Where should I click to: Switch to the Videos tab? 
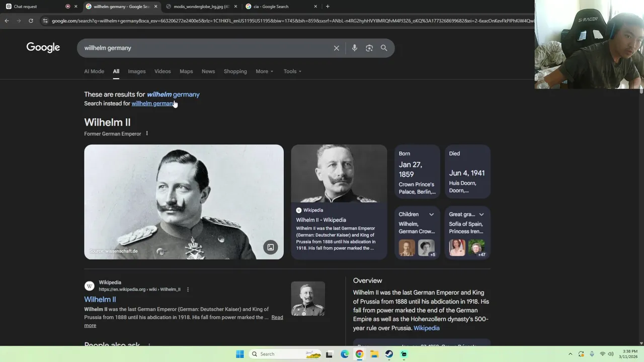tap(163, 71)
